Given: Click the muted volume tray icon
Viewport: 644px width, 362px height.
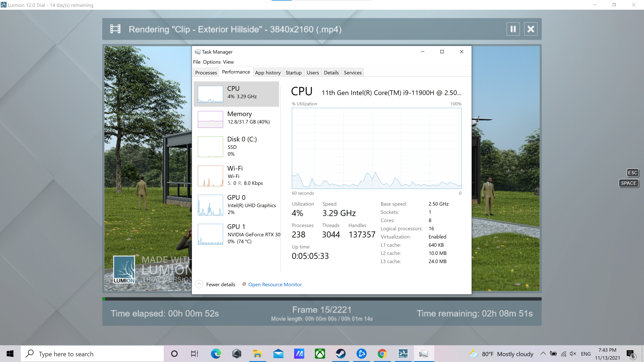Looking at the screenshot, I should (573, 354).
